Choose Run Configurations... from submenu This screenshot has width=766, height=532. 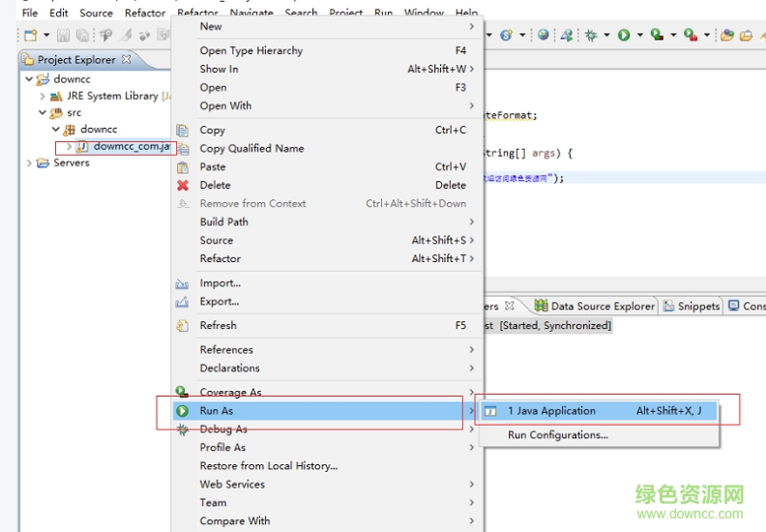point(557,435)
